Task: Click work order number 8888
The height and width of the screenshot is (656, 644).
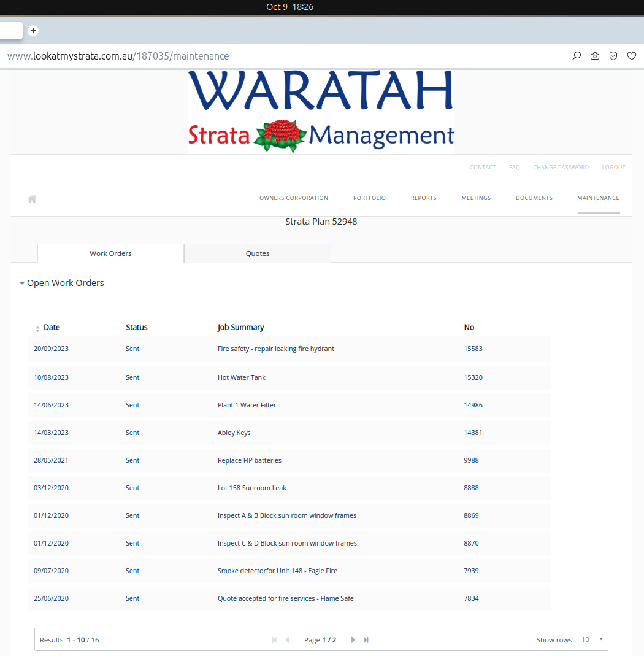Action: coord(471,488)
